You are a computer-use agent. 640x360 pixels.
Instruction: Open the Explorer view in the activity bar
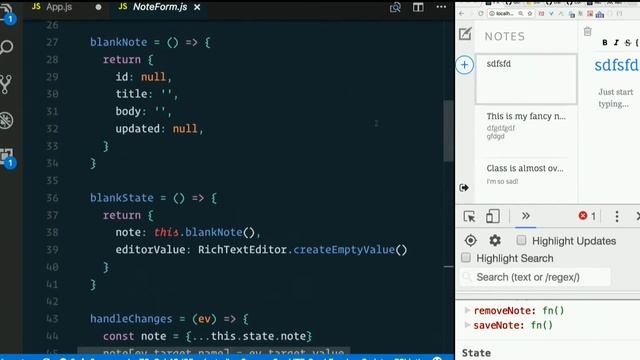click(x=7, y=13)
